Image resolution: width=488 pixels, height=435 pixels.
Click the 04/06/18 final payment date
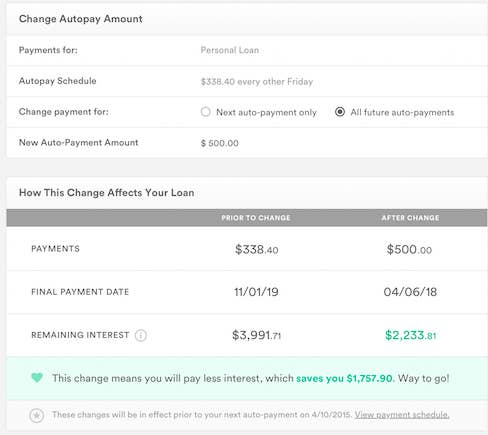coord(410,292)
